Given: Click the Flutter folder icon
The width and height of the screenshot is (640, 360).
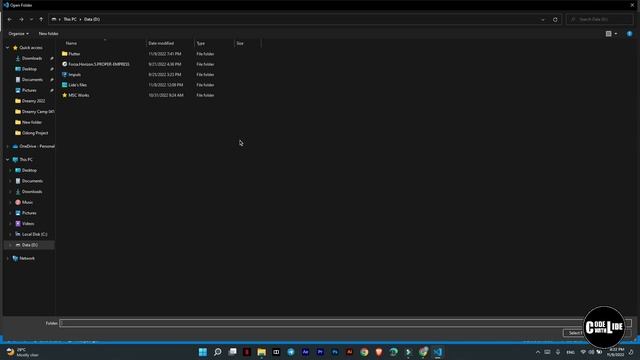Looking at the screenshot, I should click(64, 53).
